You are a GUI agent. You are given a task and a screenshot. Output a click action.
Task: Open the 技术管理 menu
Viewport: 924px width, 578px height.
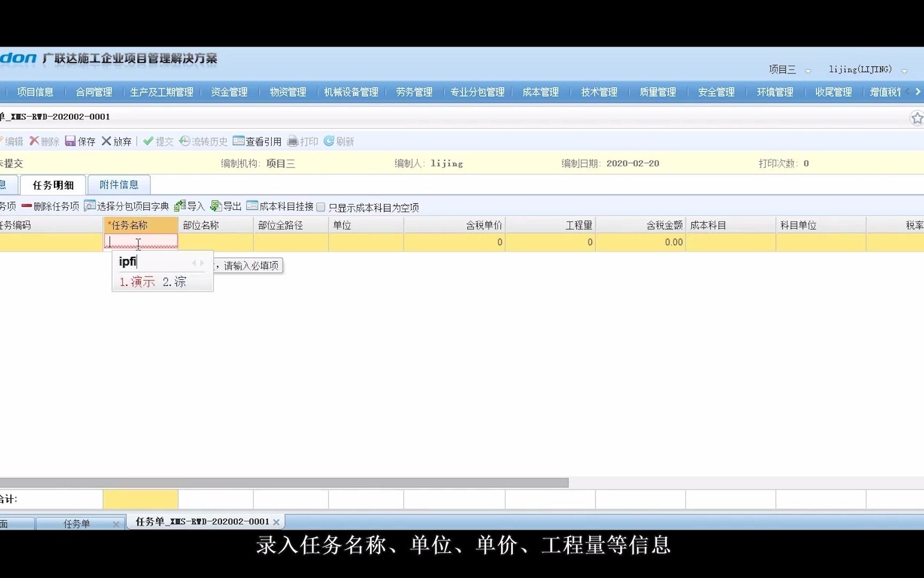[599, 92]
